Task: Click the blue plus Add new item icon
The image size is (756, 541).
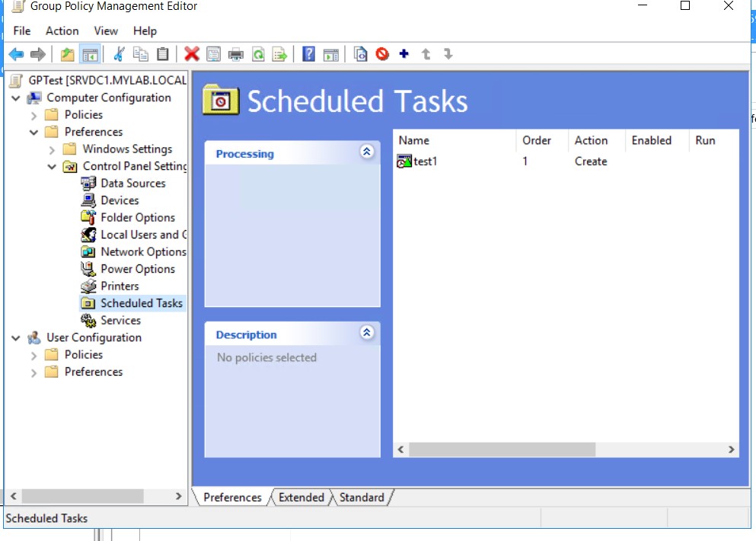Action: [404, 54]
